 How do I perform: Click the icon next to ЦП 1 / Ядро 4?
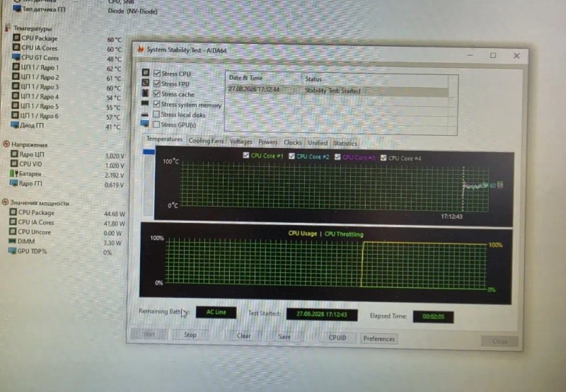coord(15,96)
